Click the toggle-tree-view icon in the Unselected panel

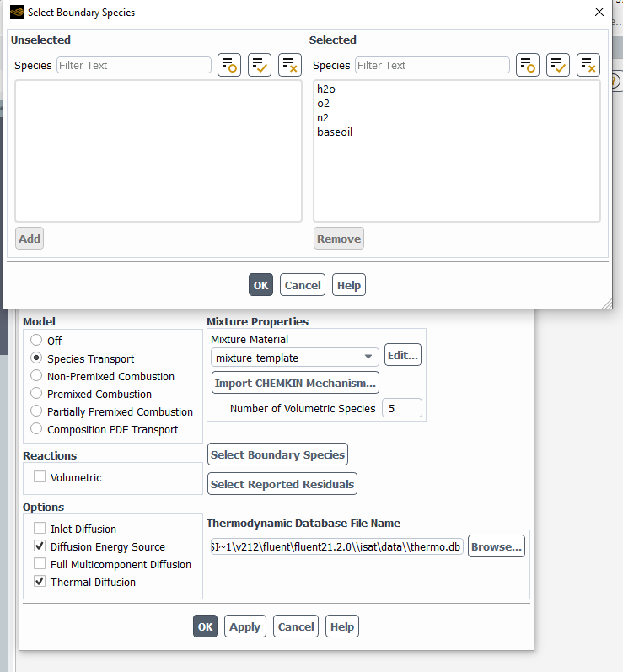229,65
